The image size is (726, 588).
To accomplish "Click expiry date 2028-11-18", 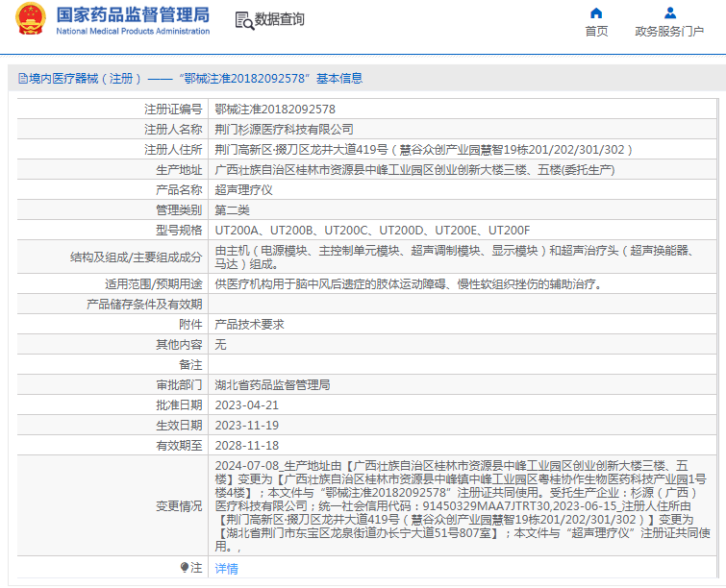I will coord(247,446).
